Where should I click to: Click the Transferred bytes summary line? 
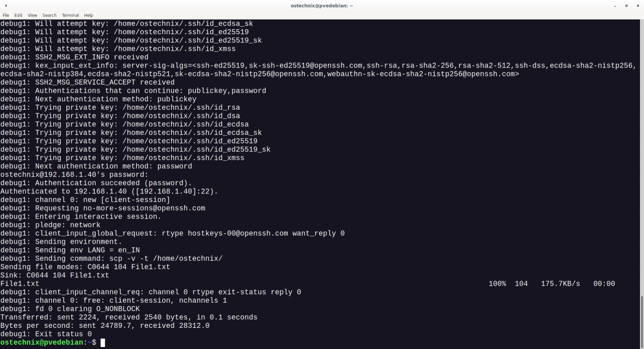click(128, 317)
